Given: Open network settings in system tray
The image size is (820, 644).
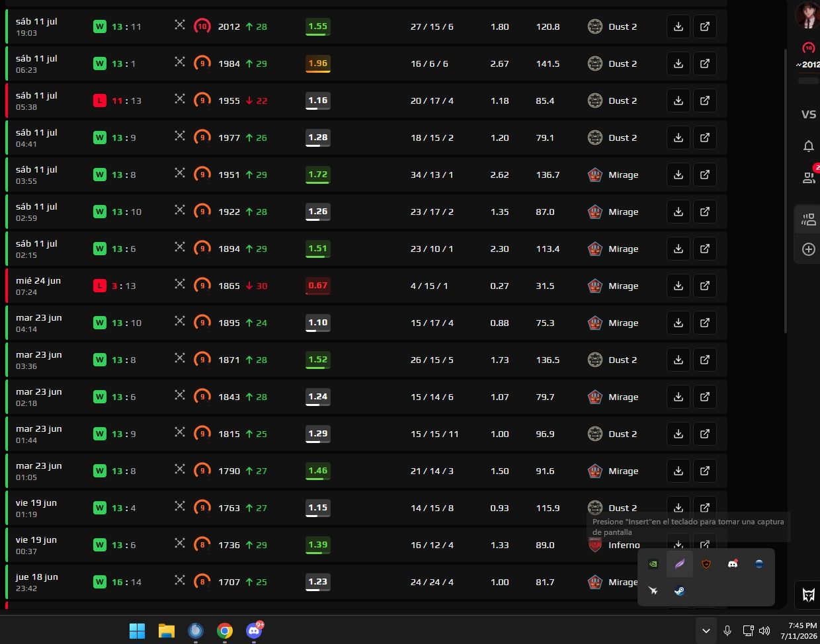Looking at the screenshot, I should (748, 631).
